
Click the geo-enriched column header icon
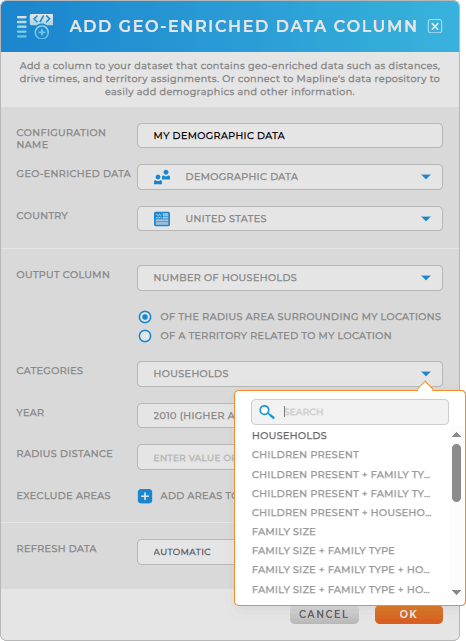pyautogui.click(x=35, y=26)
